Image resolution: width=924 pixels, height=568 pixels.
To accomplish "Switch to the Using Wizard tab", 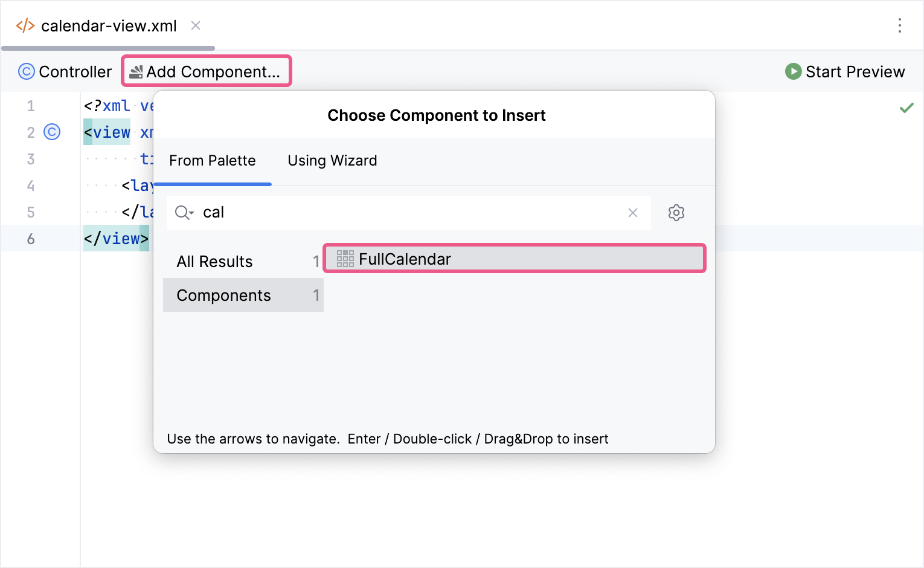I will click(332, 161).
